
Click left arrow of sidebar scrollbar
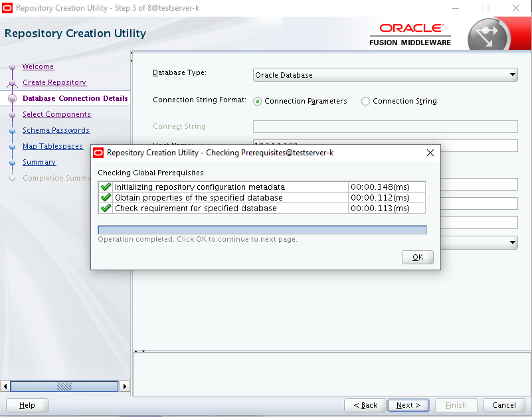click(x=5, y=386)
